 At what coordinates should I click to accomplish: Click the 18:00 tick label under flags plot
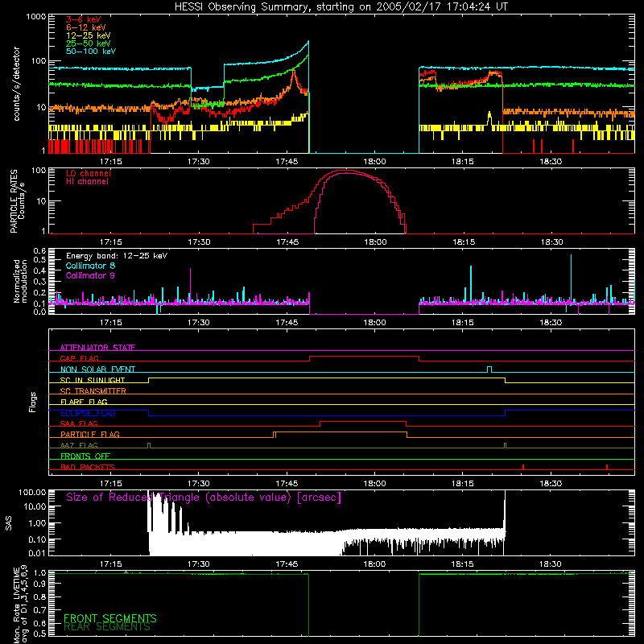[x=374, y=484]
